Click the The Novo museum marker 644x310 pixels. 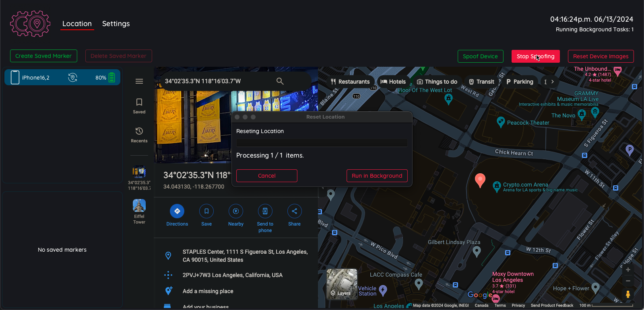[582, 115]
